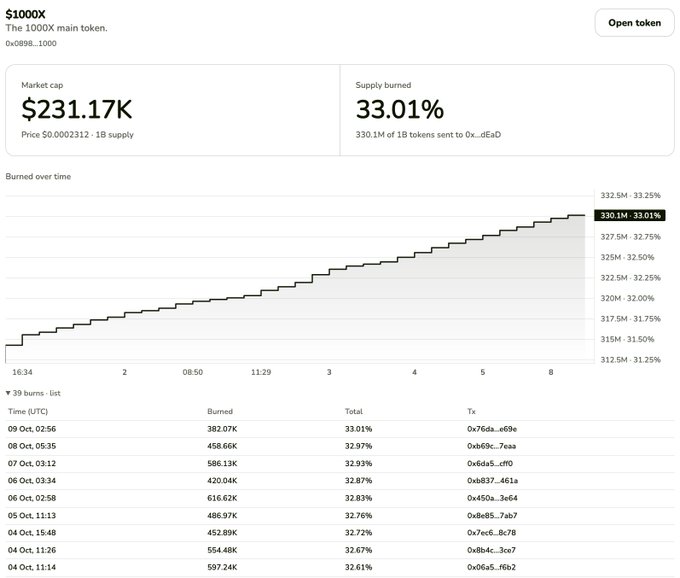Click the Market cap value $231.17K
This screenshot has height=578, width=680.
coord(77,109)
